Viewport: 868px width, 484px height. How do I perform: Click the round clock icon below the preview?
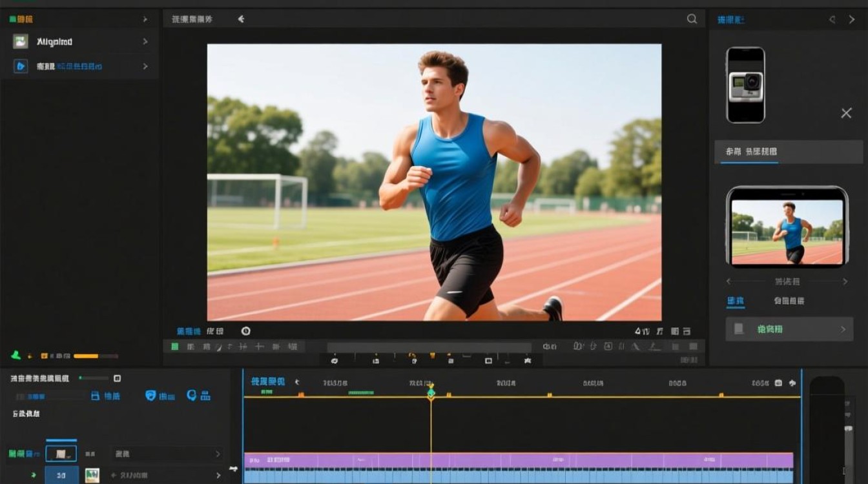click(x=245, y=331)
